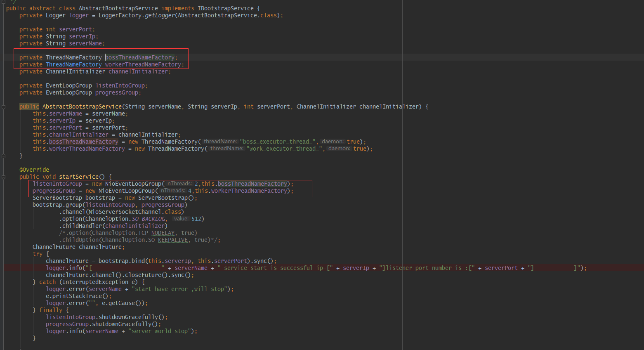
Task: Click daemon hint on workerThreadNameFactory line
Action: coord(339,149)
